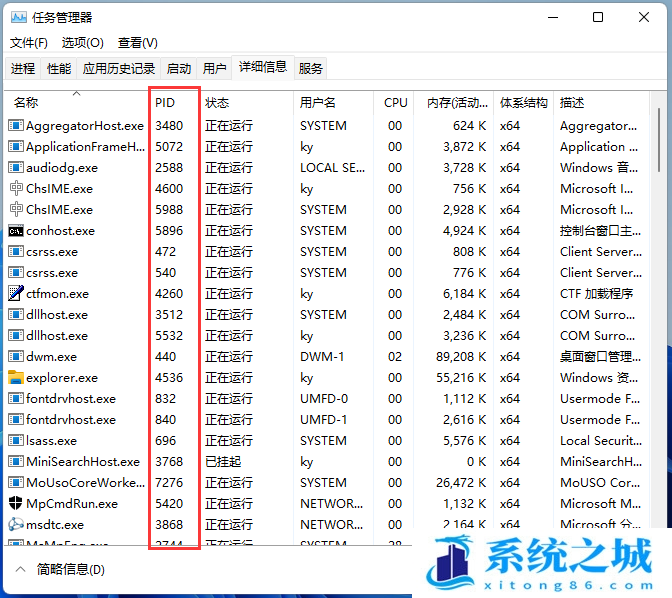The width and height of the screenshot is (672, 598).
Task: Click the MpCmdRun.exe shield icon
Action: pos(16,503)
